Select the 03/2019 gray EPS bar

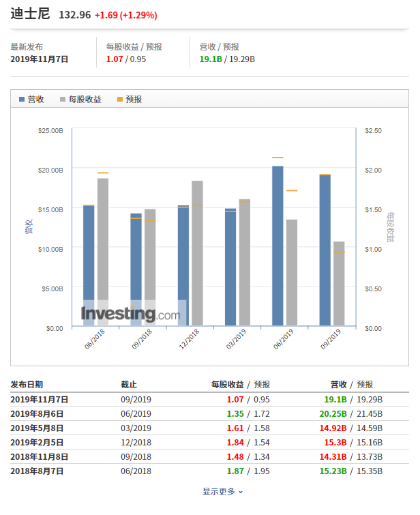click(245, 263)
